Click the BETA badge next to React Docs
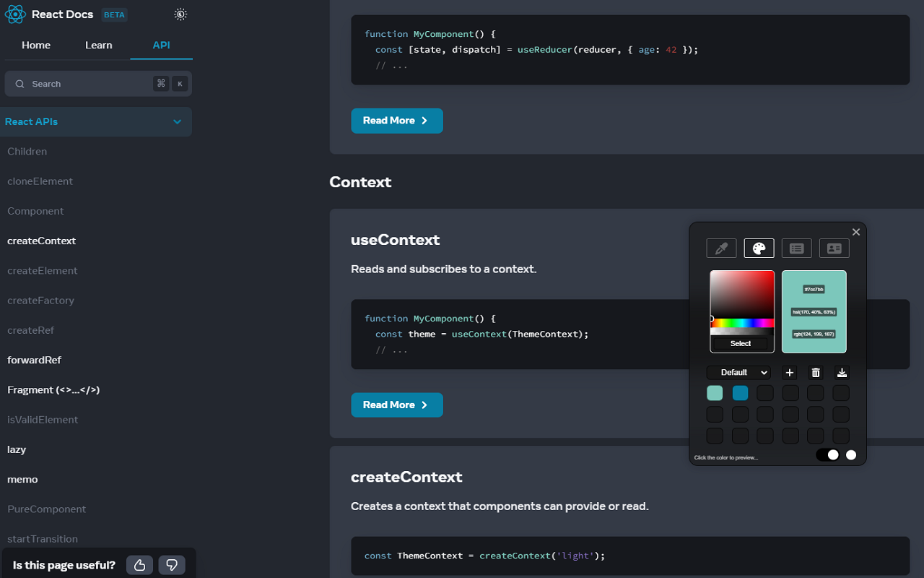Image resolution: width=924 pixels, height=578 pixels. 114,14
